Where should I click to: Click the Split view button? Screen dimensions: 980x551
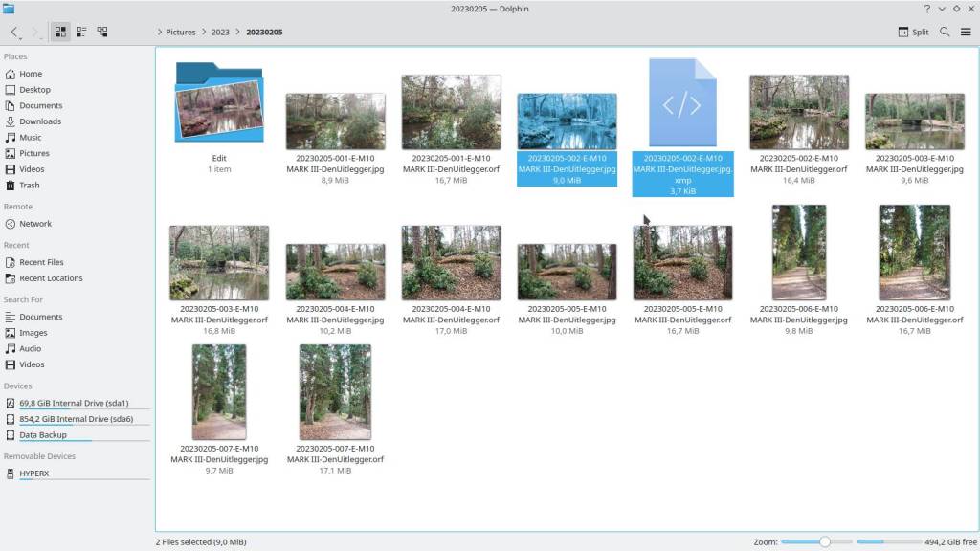tap(913, 32)
